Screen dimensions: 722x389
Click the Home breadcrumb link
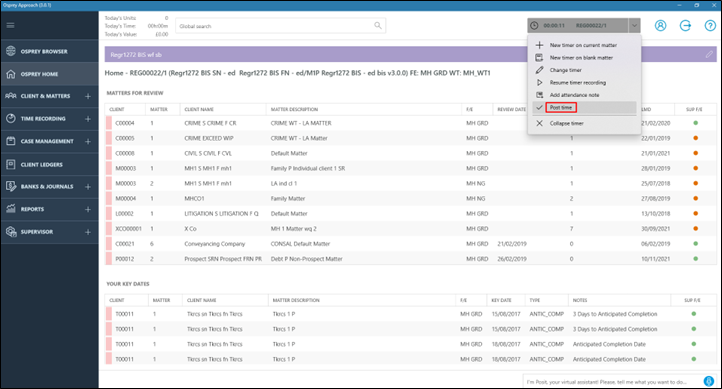[114, 73]
